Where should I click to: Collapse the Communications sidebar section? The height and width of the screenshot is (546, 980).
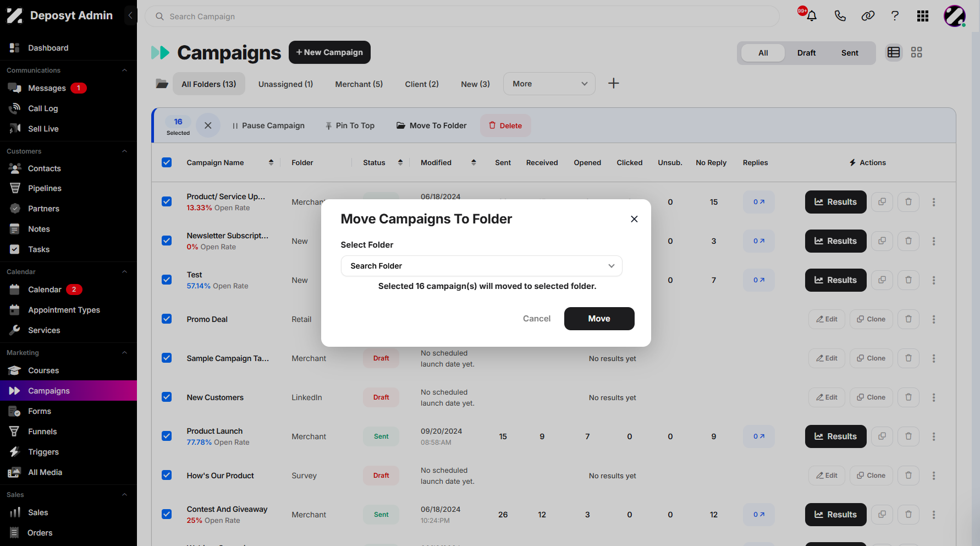124,70
